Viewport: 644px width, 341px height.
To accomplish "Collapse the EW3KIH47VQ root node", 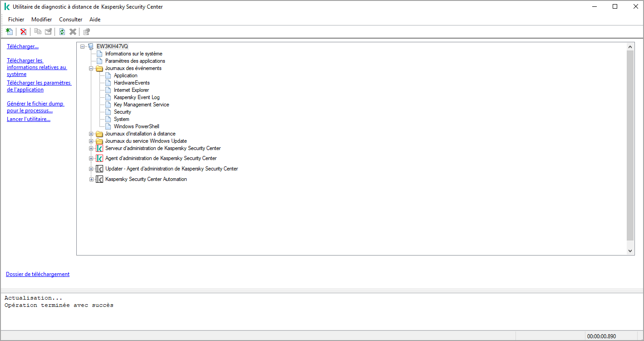I will pyautogui.click(x=82, y=46).
